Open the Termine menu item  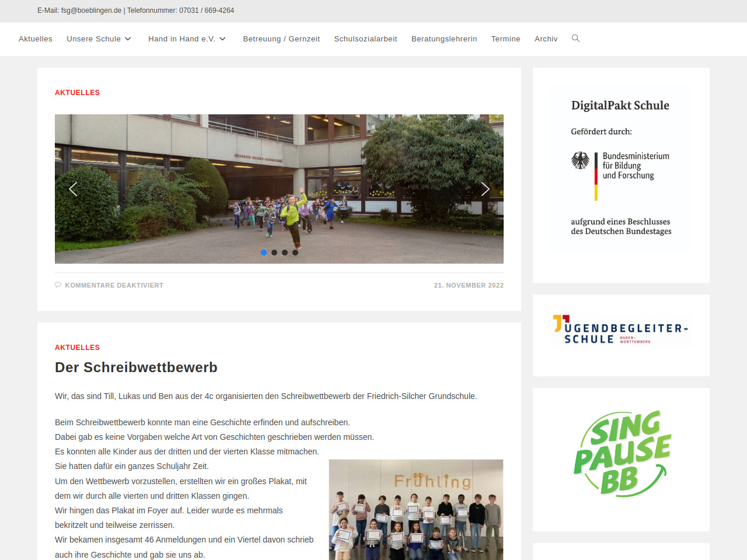(505, 39)
